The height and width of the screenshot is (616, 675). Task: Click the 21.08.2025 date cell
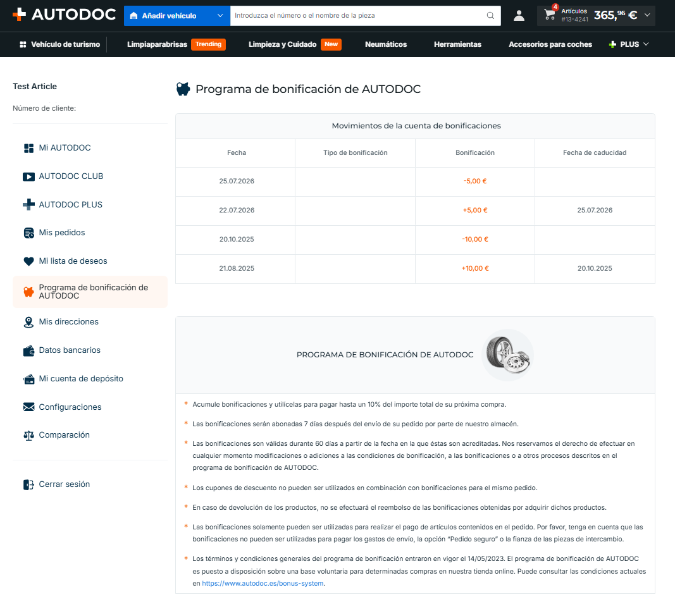[237, 268]
